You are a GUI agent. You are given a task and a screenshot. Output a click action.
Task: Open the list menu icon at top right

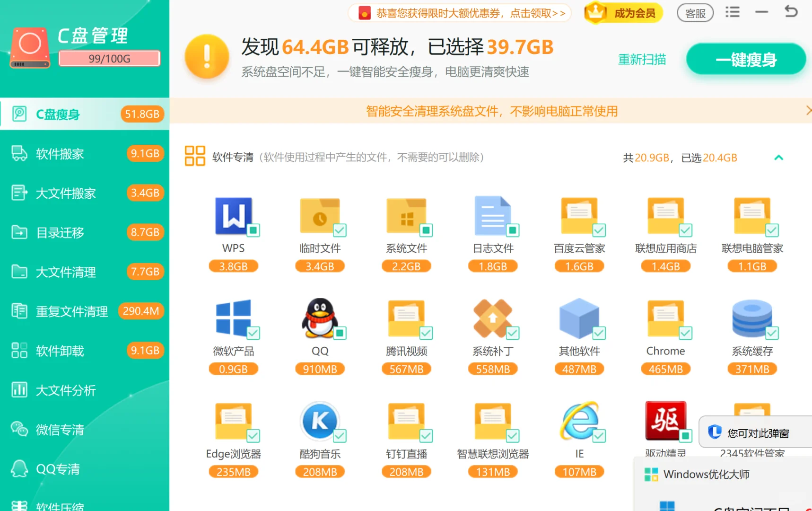point(732,12)
